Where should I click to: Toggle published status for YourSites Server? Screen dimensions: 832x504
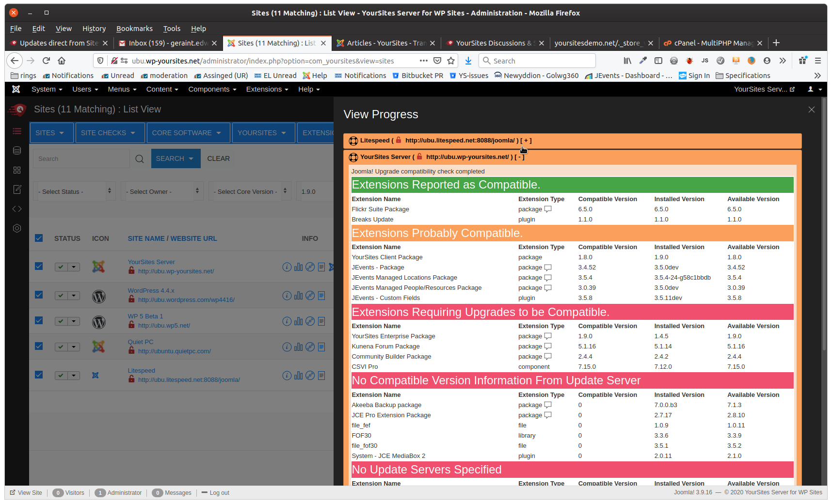click(x=61, y=267)
